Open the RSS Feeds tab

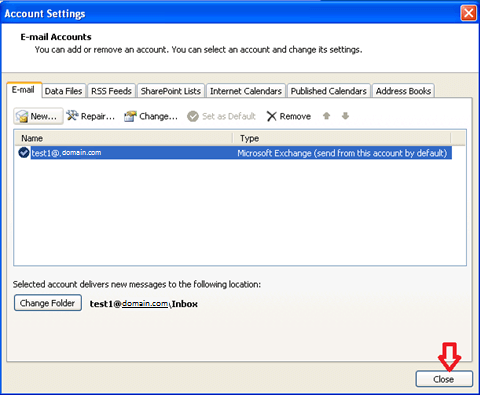[111, 91]
